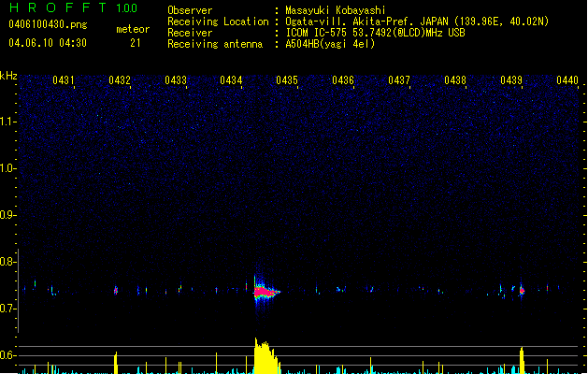Select the meteor count value 21
The width and height of the screenshot is (588, 374).
(136, 43)
